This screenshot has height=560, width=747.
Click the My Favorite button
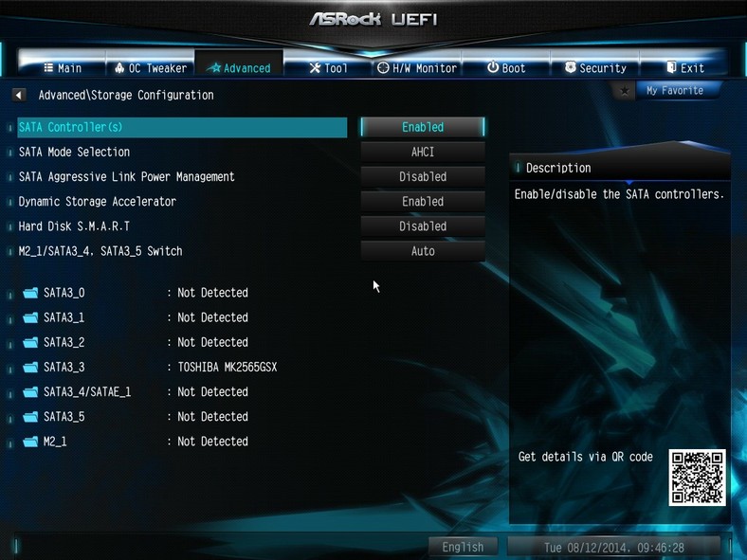click(675, 90)
